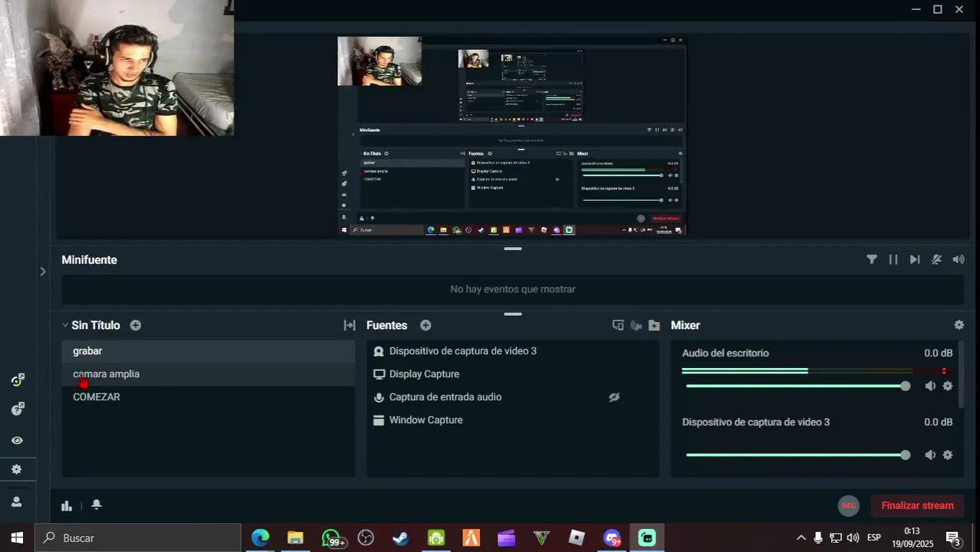This screenshot has height=552, width=980.
Task: Open settings gear for Audio del escritorio
Action: pos(948,386)
